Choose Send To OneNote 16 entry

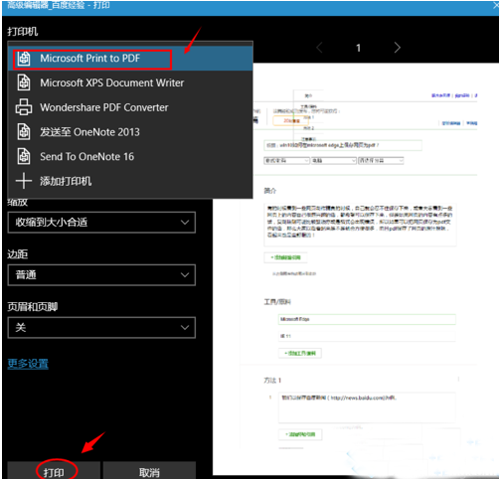(x=130, y=156)
